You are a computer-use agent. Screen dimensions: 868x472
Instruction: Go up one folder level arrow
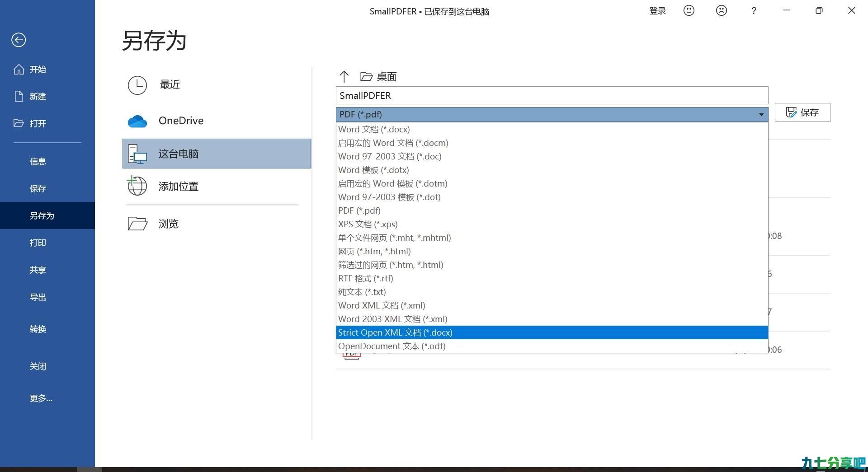click(x=344, y=76)
